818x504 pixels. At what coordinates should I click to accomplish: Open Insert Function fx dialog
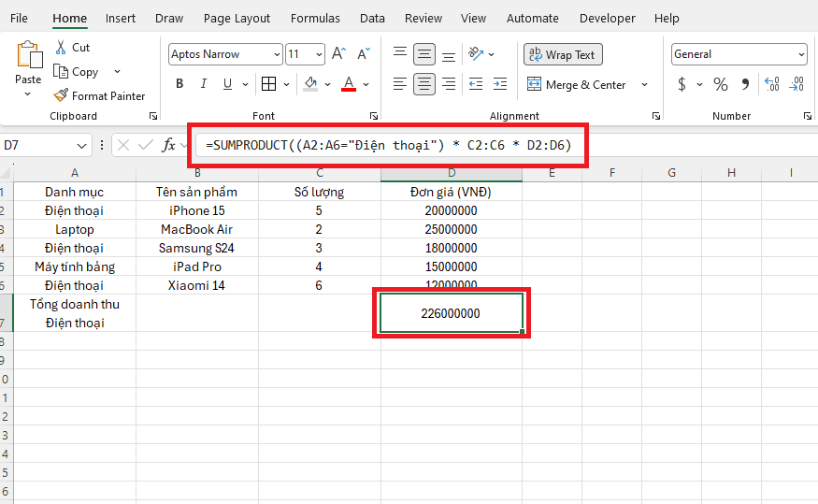[x=168, y=145]
